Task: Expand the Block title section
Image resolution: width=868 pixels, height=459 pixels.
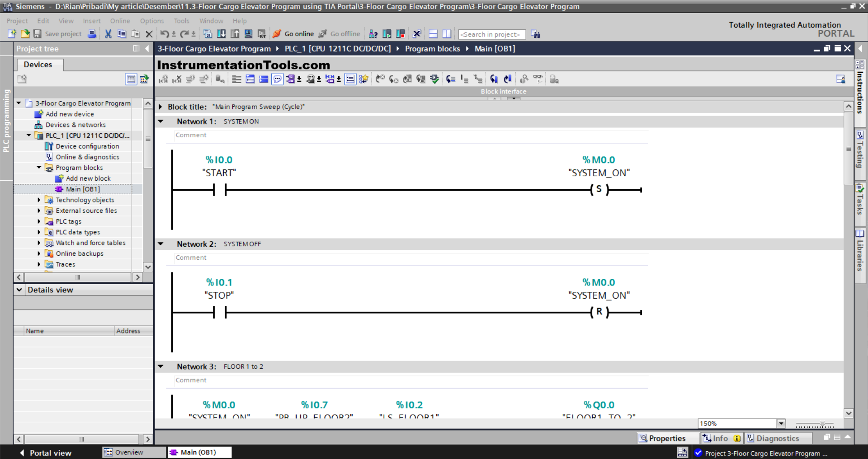Action: [160, 107]
